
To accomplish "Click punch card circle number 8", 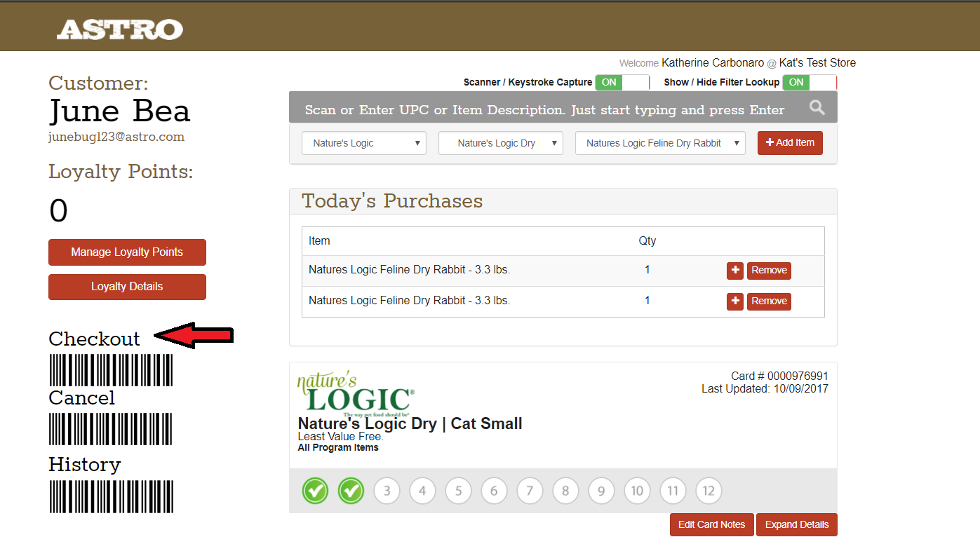I will [566, 491].
